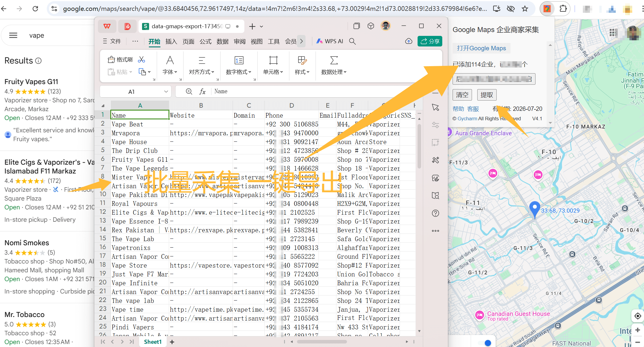Open the Fruity Vapes G11 result

pos(31,81)
